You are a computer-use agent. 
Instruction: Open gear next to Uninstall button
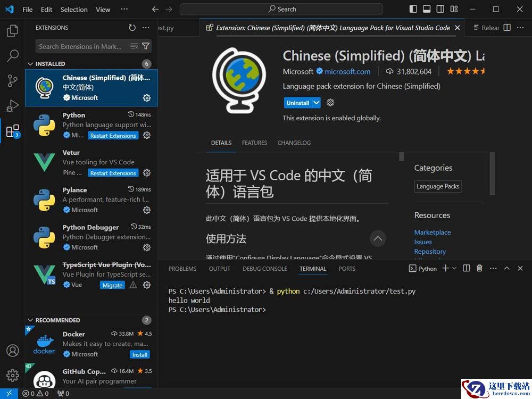(x=330, y=103)
